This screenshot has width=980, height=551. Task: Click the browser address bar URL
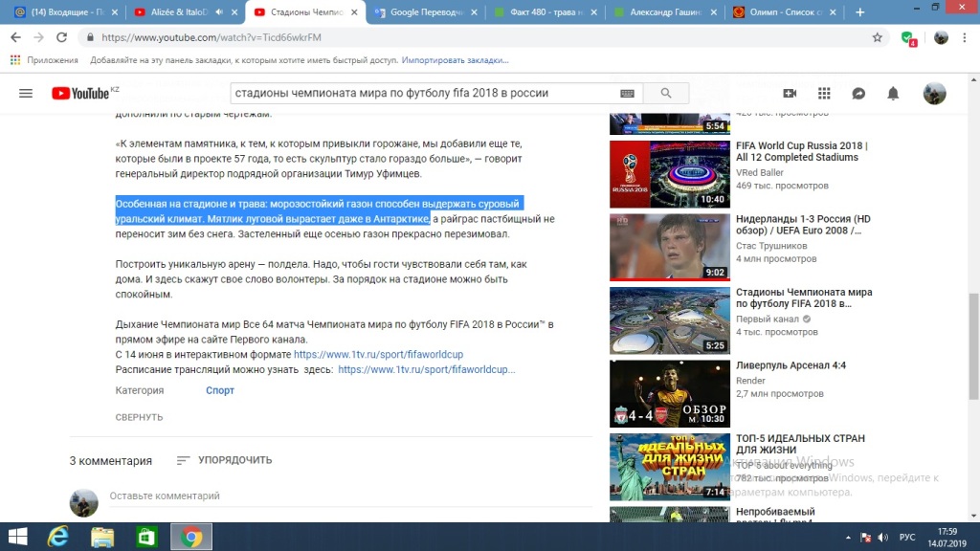point(212,37)
